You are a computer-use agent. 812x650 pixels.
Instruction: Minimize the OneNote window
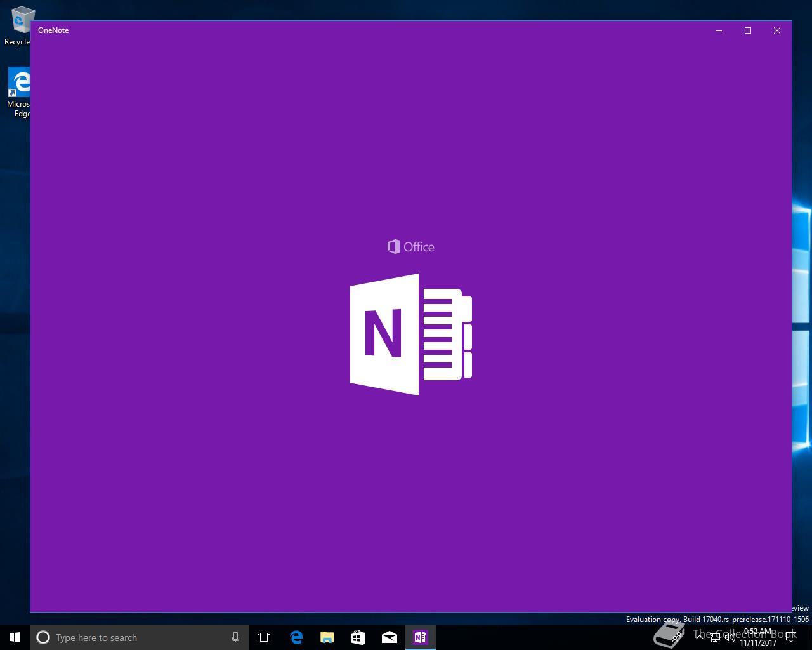719,30
